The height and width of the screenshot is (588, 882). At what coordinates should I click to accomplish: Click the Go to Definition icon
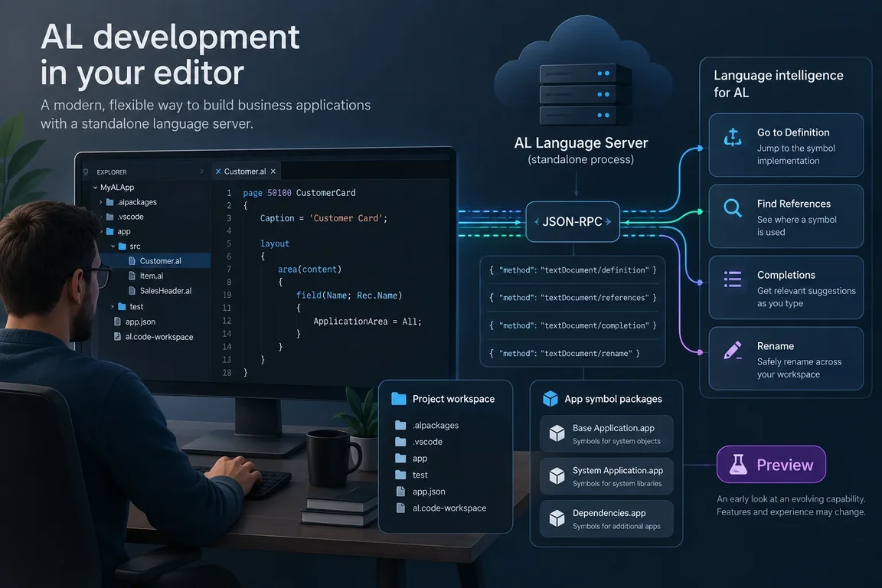733,137
